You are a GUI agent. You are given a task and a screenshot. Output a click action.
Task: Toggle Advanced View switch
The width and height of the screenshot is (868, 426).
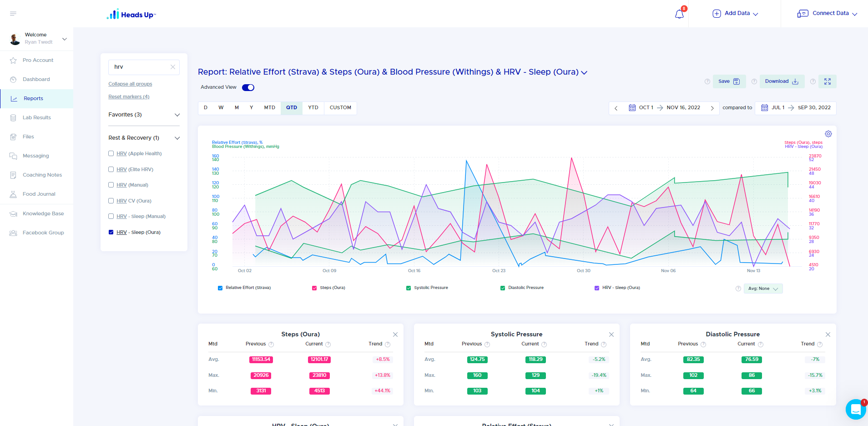coord(248,87)
